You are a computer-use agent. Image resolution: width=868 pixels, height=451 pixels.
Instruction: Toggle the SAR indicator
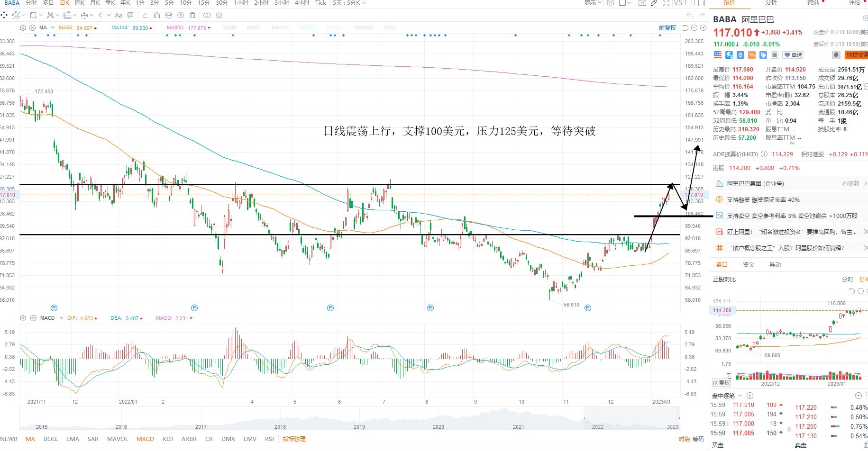(93, 439)
